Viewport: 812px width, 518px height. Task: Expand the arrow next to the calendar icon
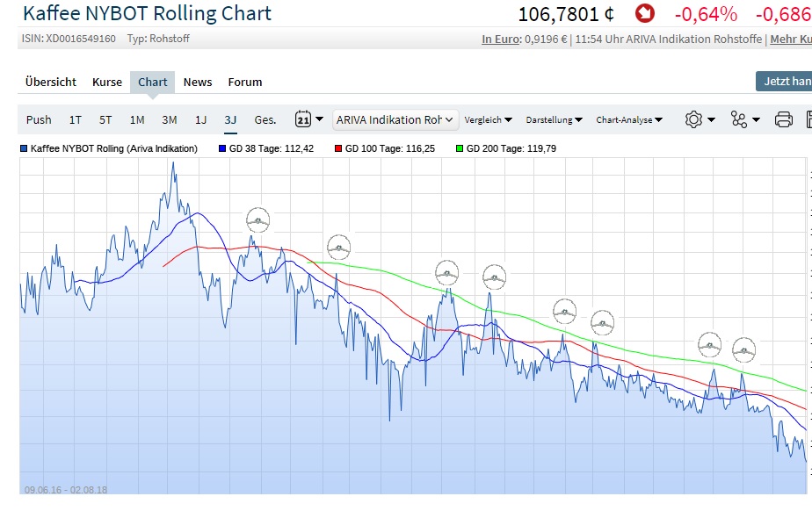tap(320, 119)
